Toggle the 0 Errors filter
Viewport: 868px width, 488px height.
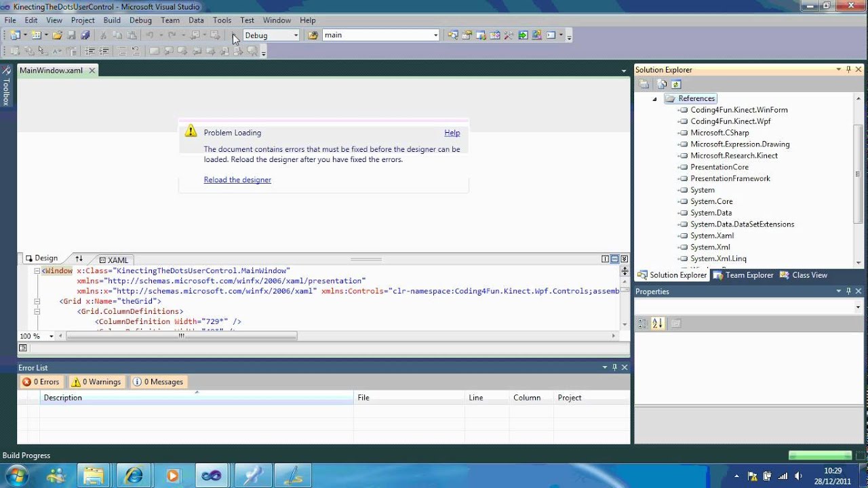[x=41, y=382]
